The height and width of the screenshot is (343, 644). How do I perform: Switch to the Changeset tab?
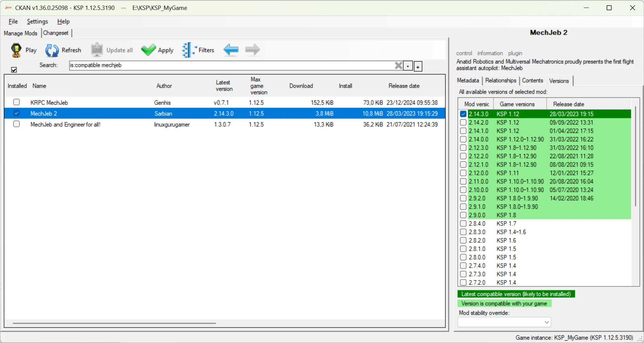pos(56,33)
